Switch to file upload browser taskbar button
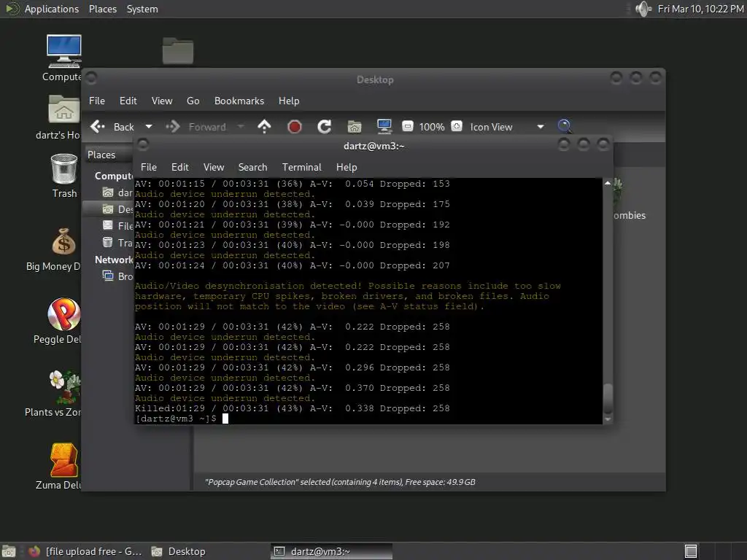The image size is (747, 560). coord(85,551)
